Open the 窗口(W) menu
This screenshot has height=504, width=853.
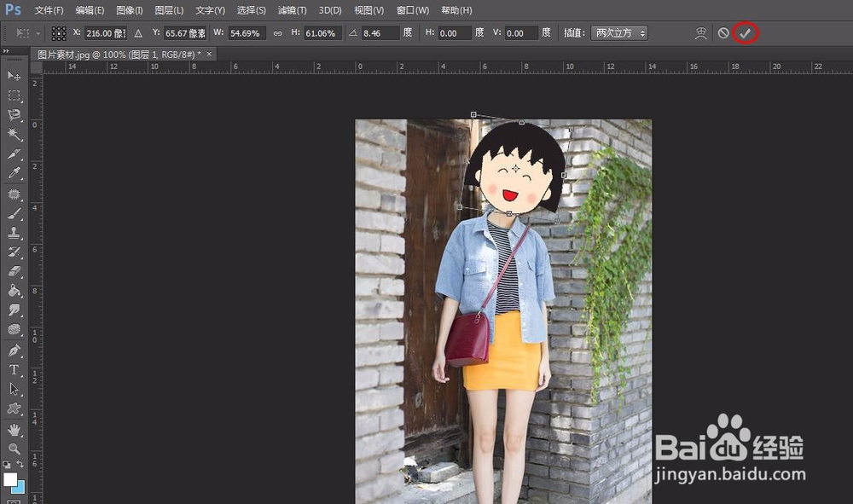(x=413, y=10)
